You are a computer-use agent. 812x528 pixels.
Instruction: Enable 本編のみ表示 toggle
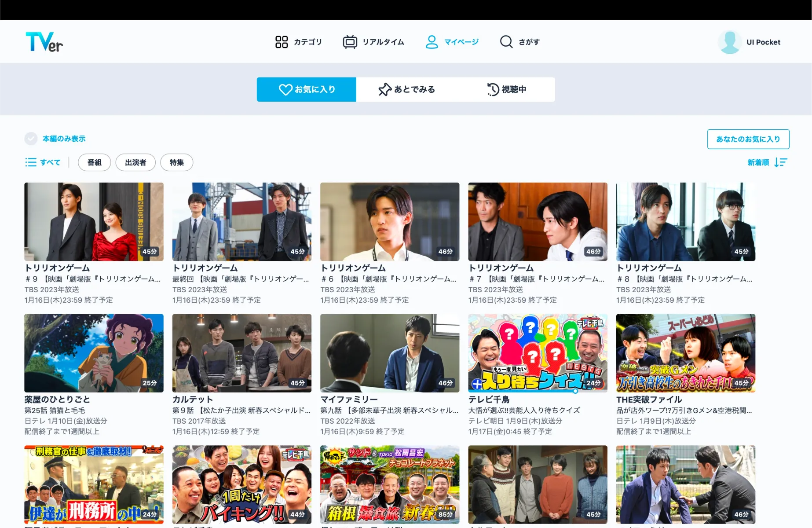[x=30, y=139]
